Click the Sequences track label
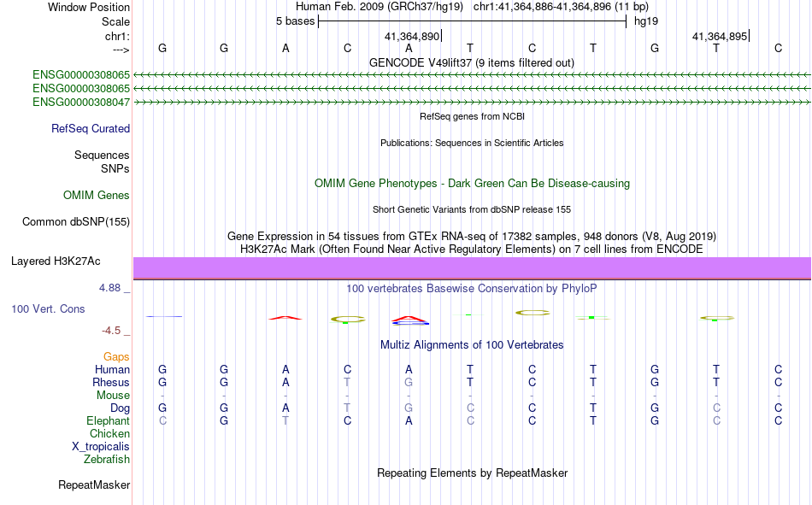Viewport: 812px width, 505px height. 102,155
